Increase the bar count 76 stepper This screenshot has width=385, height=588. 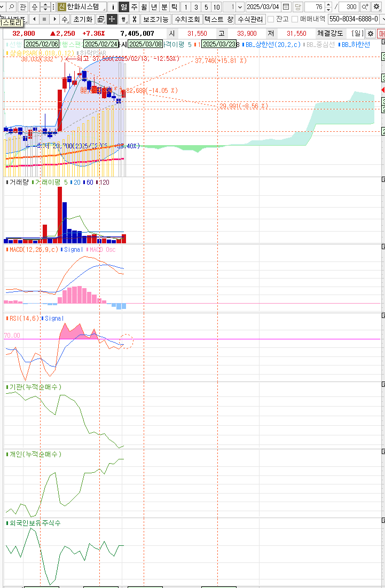pos(328,5)
